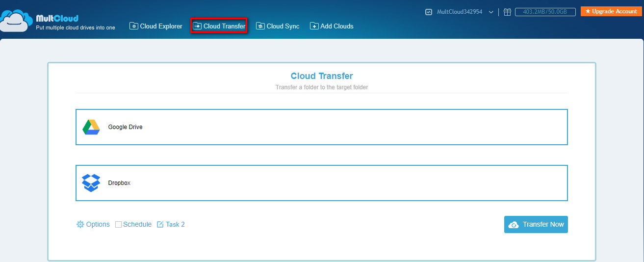
Task: Click the Schedule label
Action: [x=137, y=224]
